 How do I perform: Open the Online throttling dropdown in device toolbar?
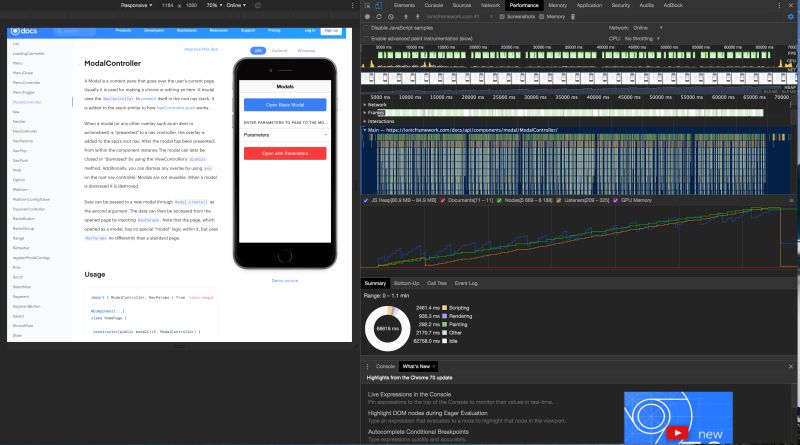[236, 5]
